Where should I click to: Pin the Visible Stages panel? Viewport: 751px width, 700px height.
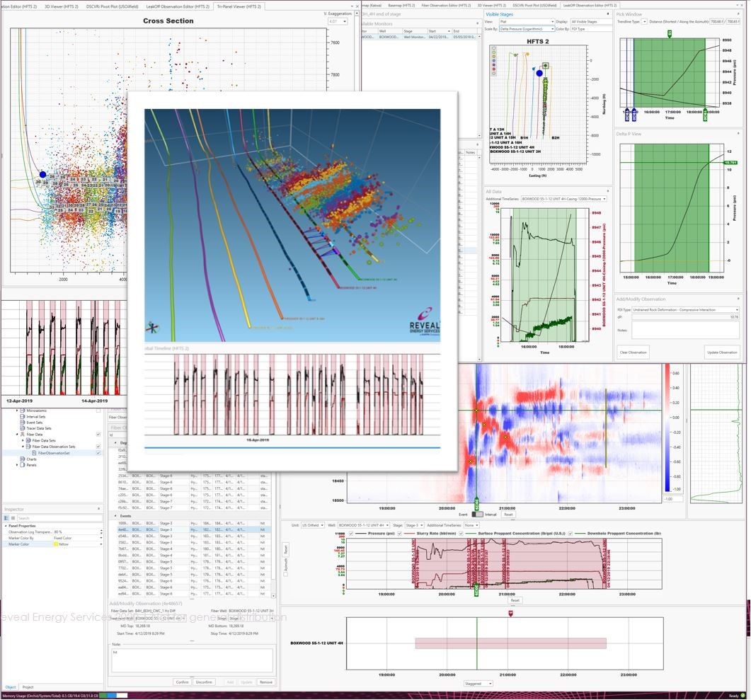[x=608, y=14]
